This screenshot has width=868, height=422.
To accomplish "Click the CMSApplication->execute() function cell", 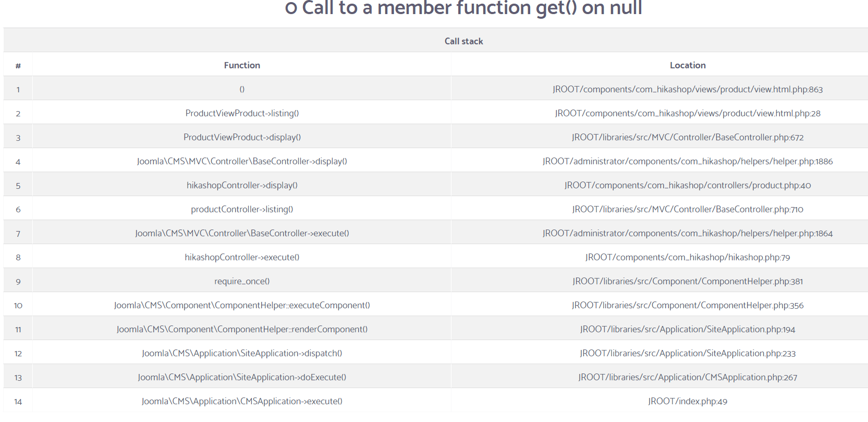I will [x=242, y=401].
